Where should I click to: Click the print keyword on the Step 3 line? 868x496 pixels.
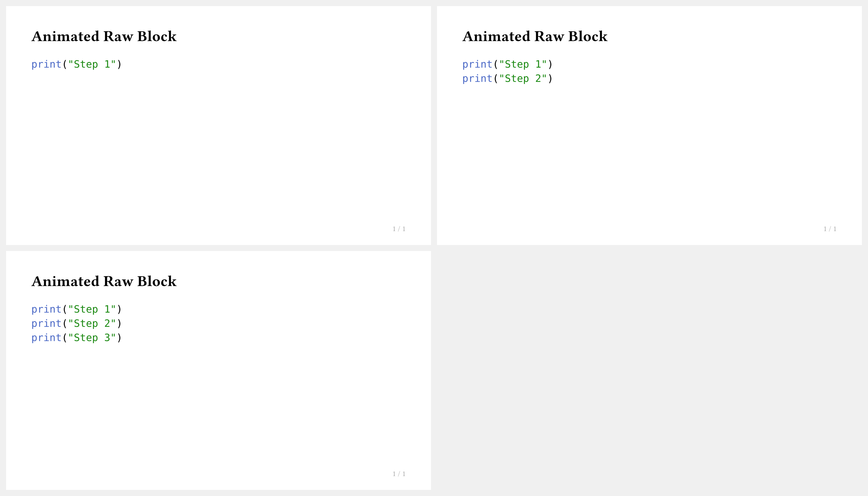click(x=46, y=338)
